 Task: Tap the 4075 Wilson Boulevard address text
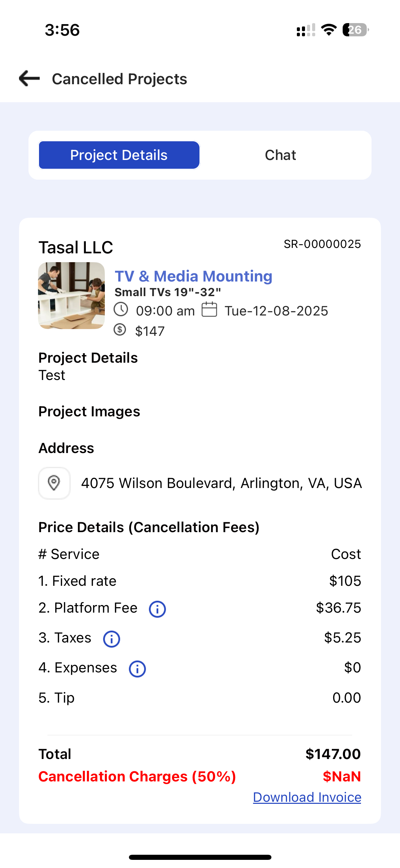(x=222, y=483)
